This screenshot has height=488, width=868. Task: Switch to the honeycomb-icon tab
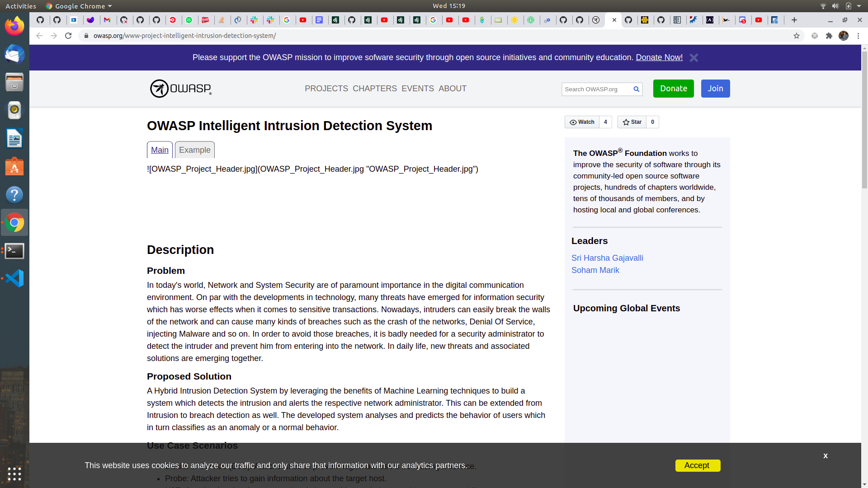(645, 20)
